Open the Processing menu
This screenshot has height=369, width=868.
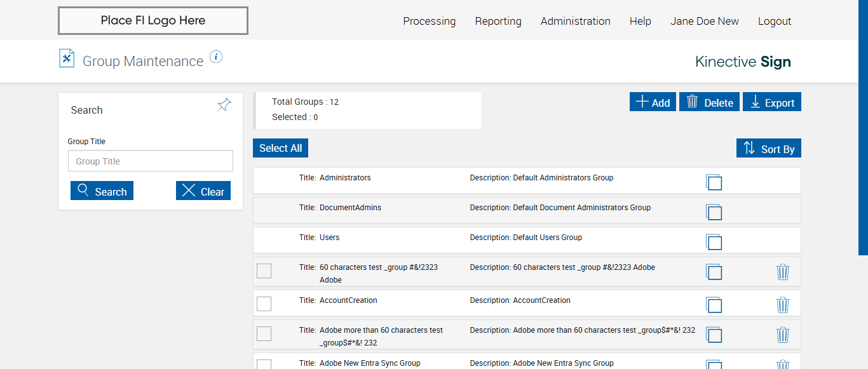pos(429,21)
